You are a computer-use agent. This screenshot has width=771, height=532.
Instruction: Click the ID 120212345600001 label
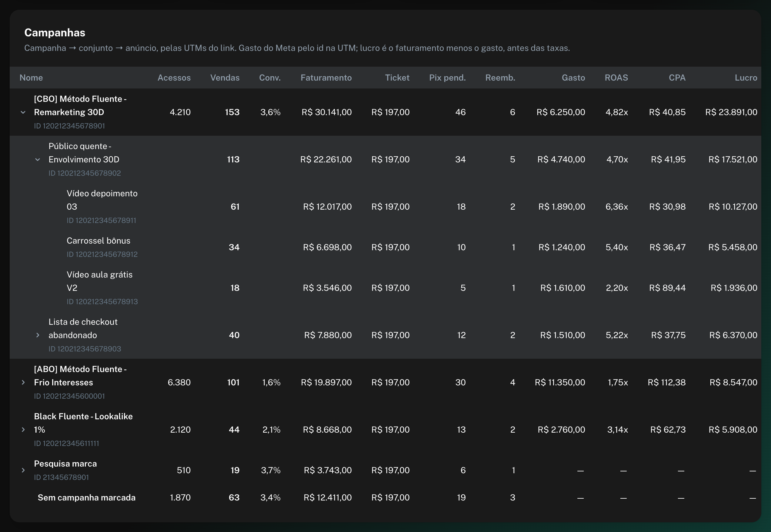[69, 396]
